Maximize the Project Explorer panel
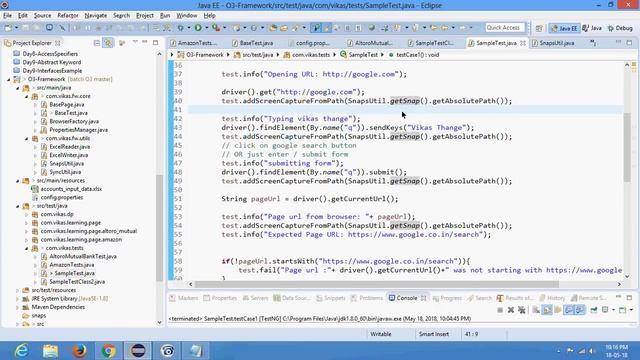Image resolution: width=640 pixels, height=360 pixels. click(156, 42)
